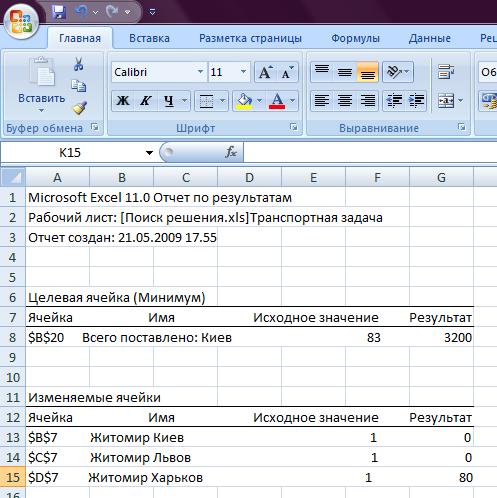
Task: Switch to the Главная ribbon tab
Action: point(80,38)
